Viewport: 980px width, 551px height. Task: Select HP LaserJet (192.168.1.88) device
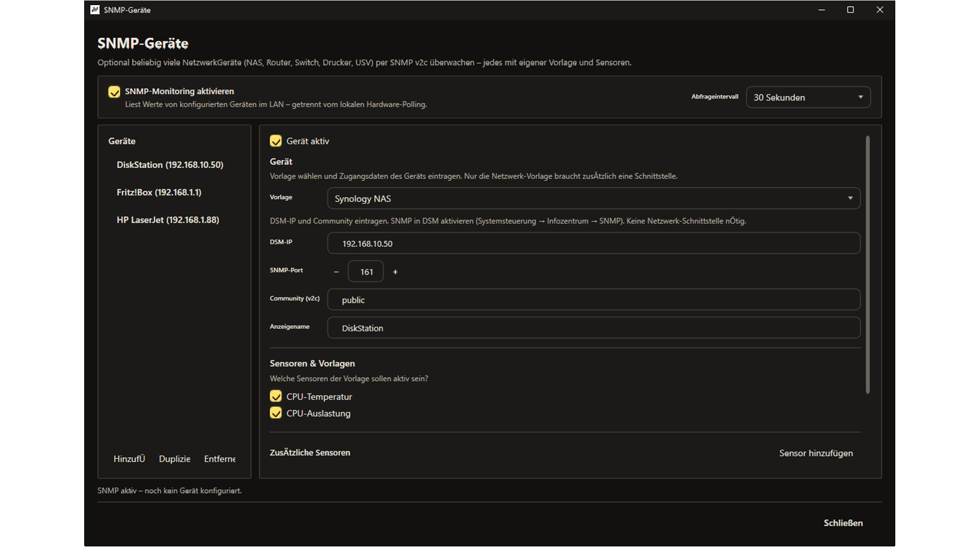[x=168, y=220]
